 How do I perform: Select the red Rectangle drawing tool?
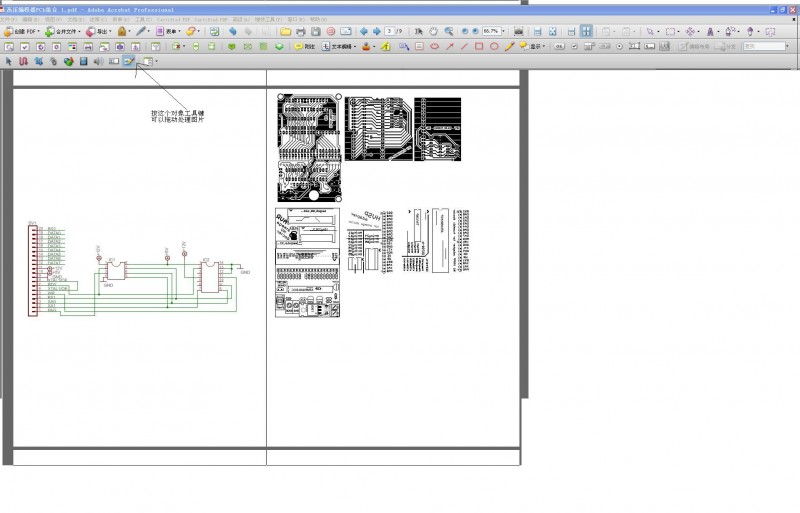coord(479,46)
